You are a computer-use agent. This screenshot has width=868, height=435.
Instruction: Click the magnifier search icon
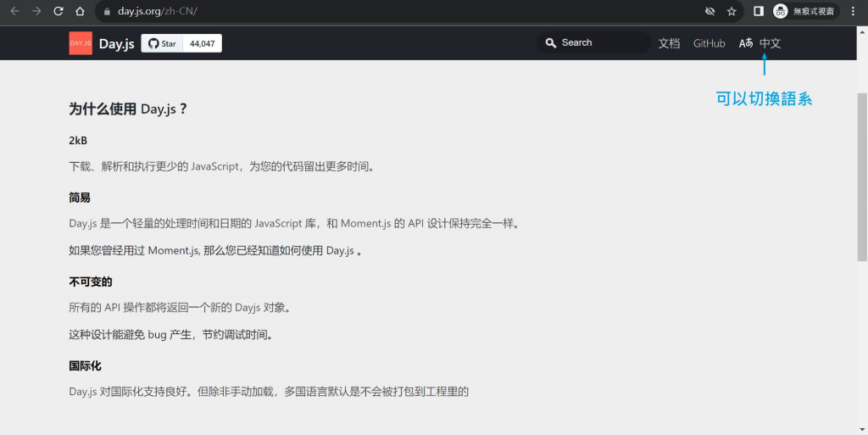point(550,42)
